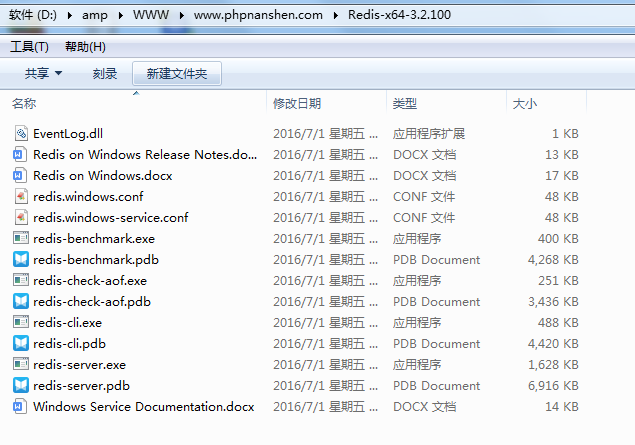The height and width of the screenshot is (445, 635).
Task: Click the 14 KB size value
Action: tap(562, 407)
